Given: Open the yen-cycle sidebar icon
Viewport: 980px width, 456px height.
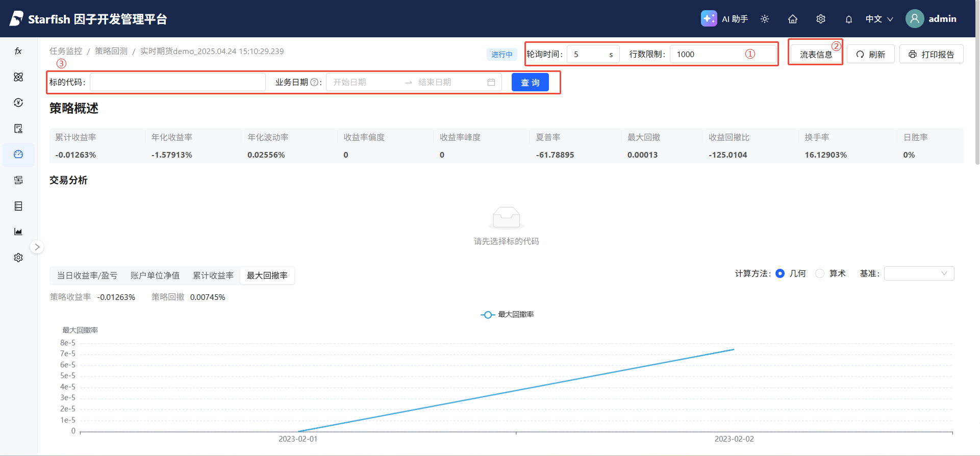Looking at the screenshot, I should click(x=18, y=103).
